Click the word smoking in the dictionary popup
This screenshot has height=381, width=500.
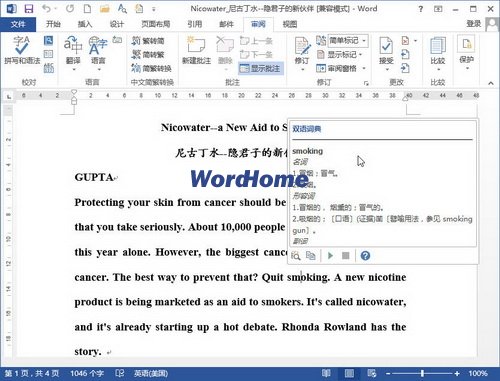307,151
